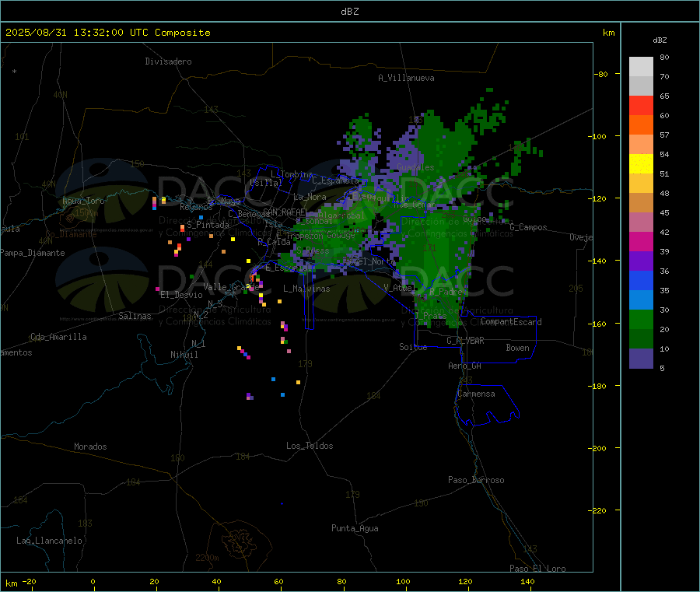Select the blue 36 dBZ legend swatch
Viewport: 700px width, 592px height.
pos(641,280)
